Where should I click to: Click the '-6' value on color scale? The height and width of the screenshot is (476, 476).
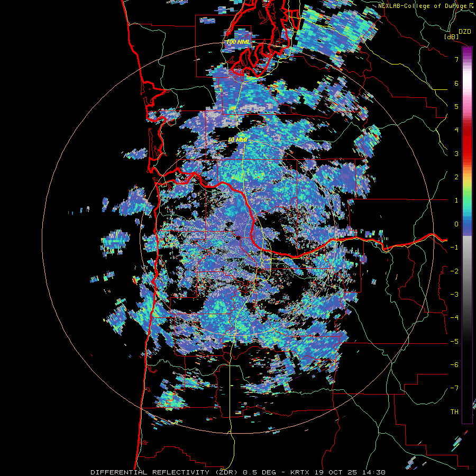(454, 365)
